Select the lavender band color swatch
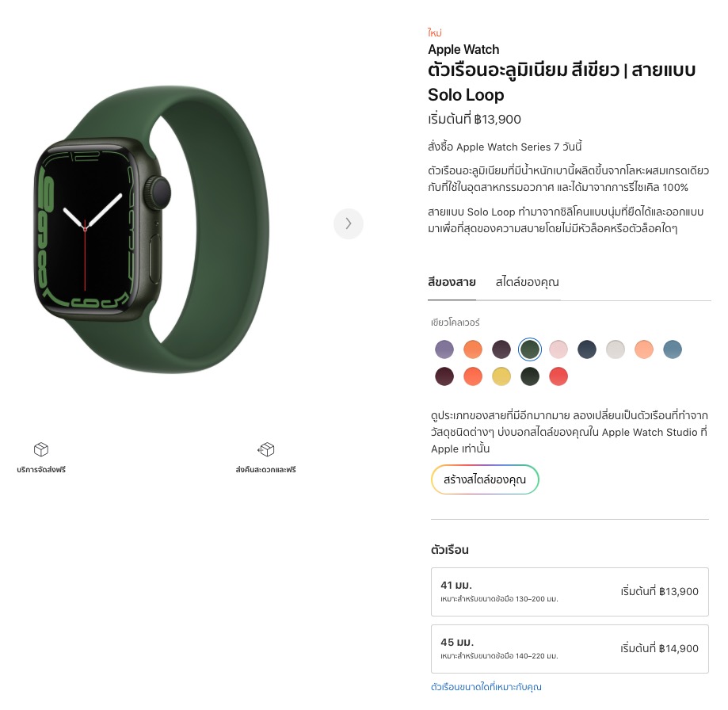The image size is (728, 710). coord(444,349)
